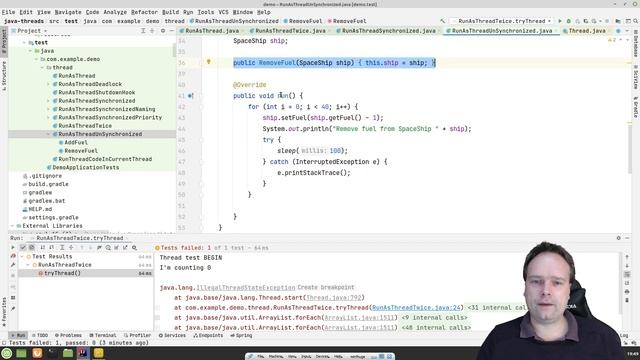Rerun the test with the green play icon
Image resolution: width=640 pixels, height=360 pixels.
pos(13,247)
